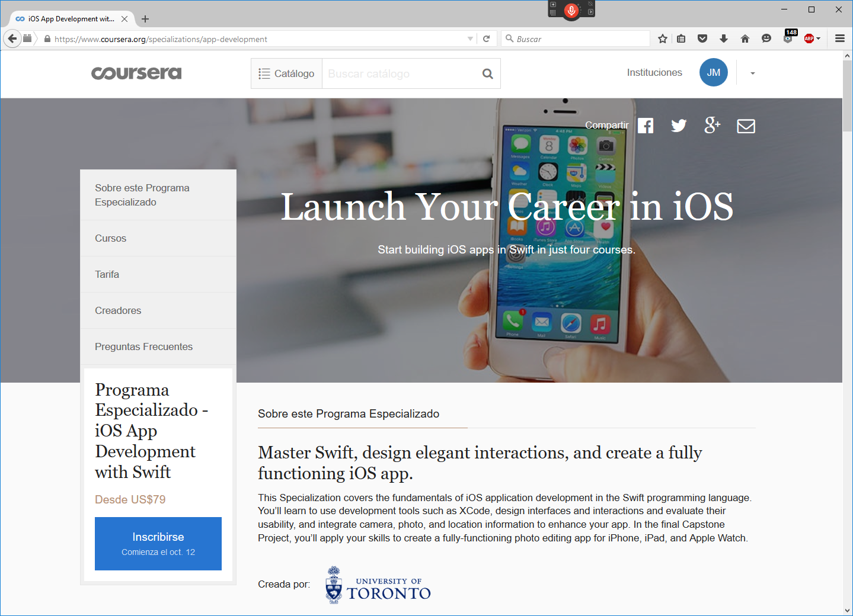Click the Launch Your Career in iOS heading

(507, 207)
